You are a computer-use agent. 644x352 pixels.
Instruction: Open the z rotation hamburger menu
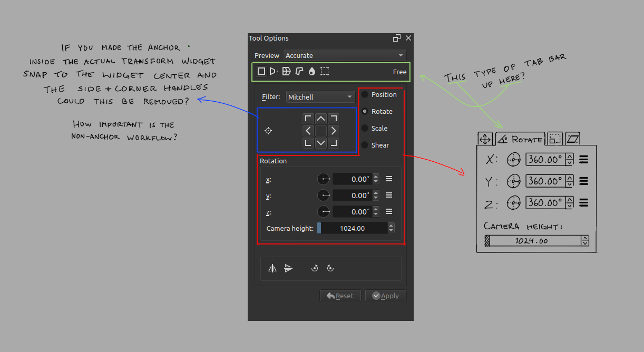pos(389,211)
